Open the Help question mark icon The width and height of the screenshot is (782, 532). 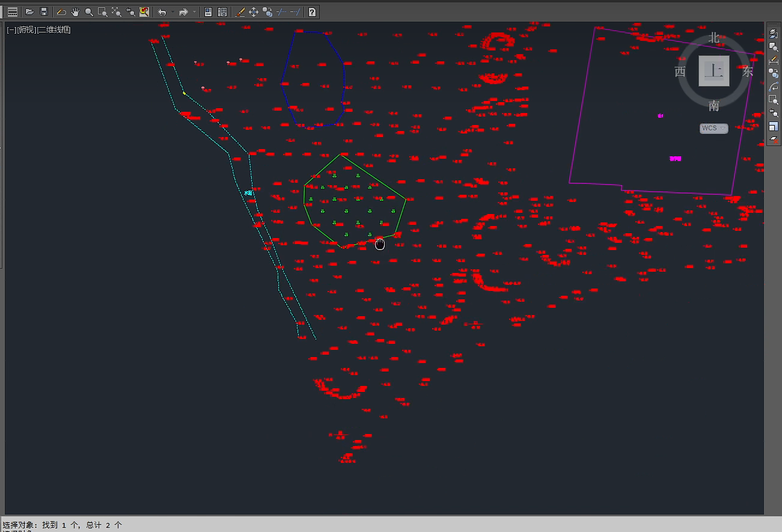click(x=312, y=12)
